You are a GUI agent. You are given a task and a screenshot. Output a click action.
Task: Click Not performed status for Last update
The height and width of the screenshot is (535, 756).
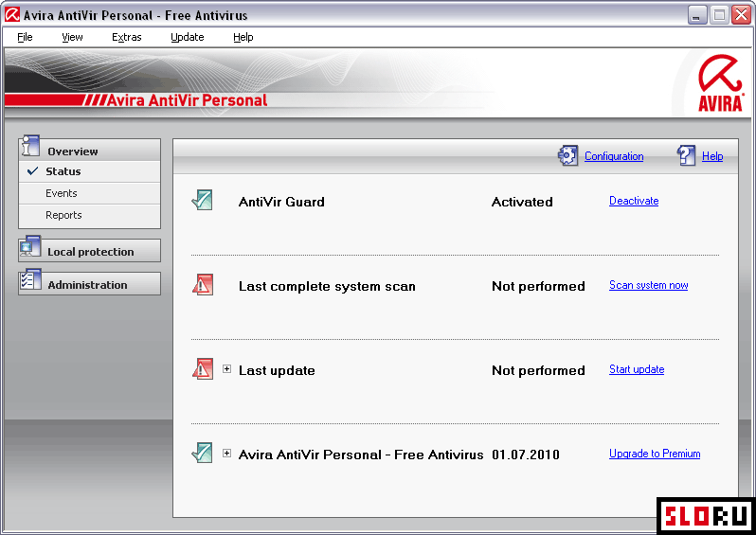pyautogui.click(x=538, y=370)
